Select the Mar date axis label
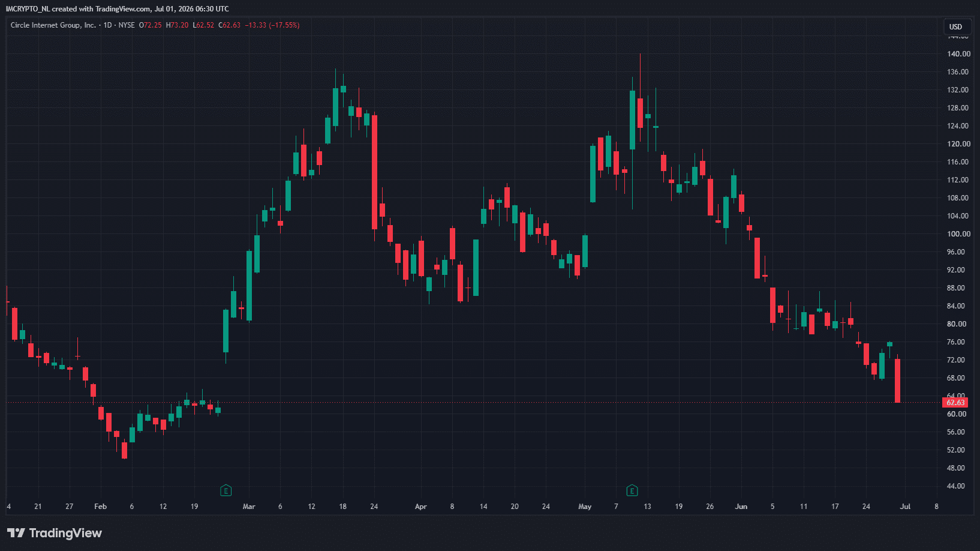This screenshot has width=980, height=551. pos(249,507)
